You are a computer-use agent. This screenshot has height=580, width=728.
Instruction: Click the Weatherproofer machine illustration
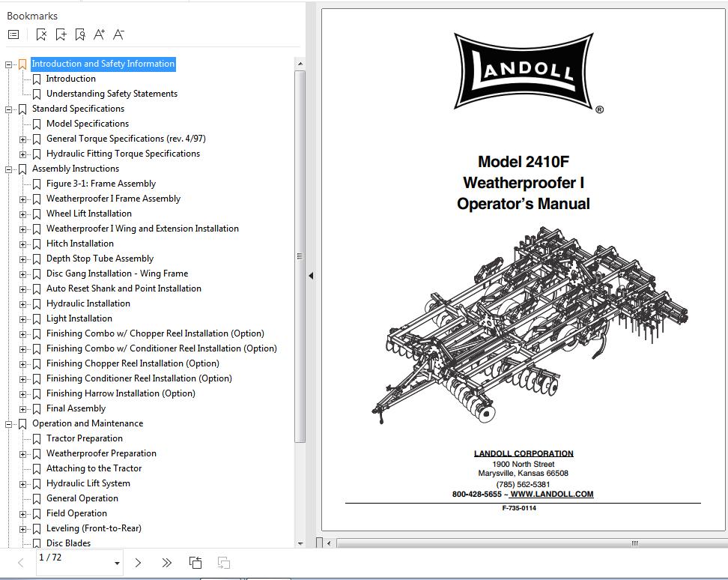530,325
